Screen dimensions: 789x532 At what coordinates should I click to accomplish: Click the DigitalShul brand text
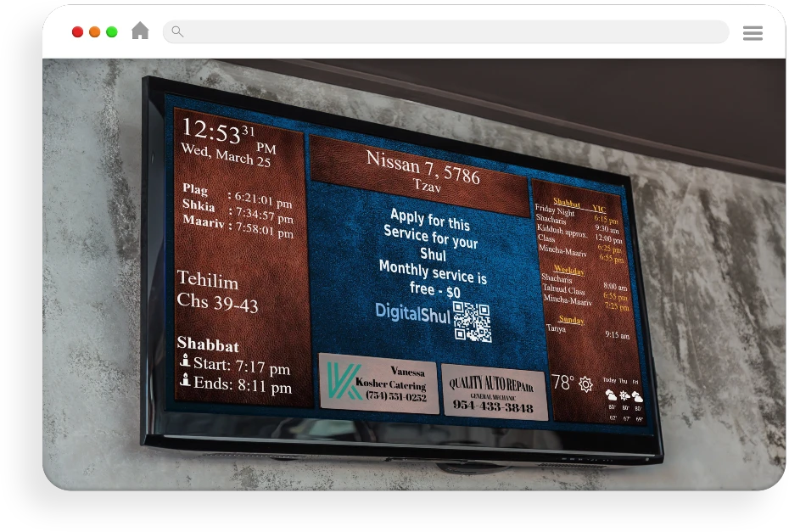pyautogui.click(x=412, y=312)
